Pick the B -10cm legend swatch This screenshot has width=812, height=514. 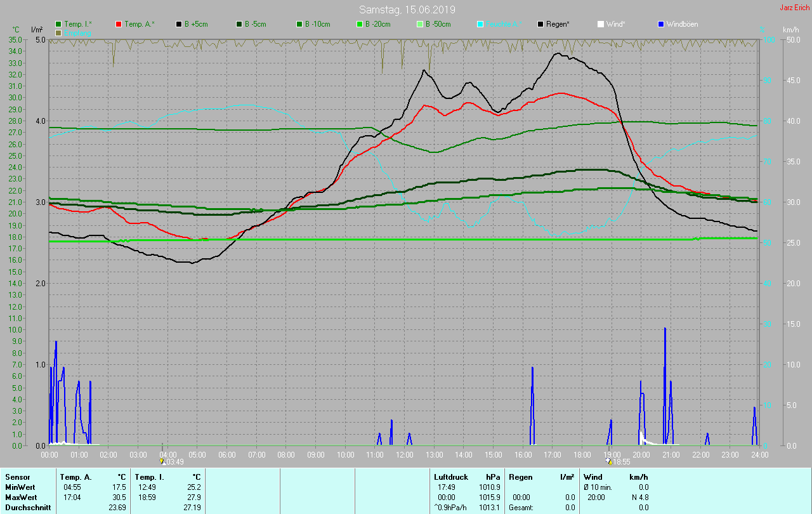299,24
